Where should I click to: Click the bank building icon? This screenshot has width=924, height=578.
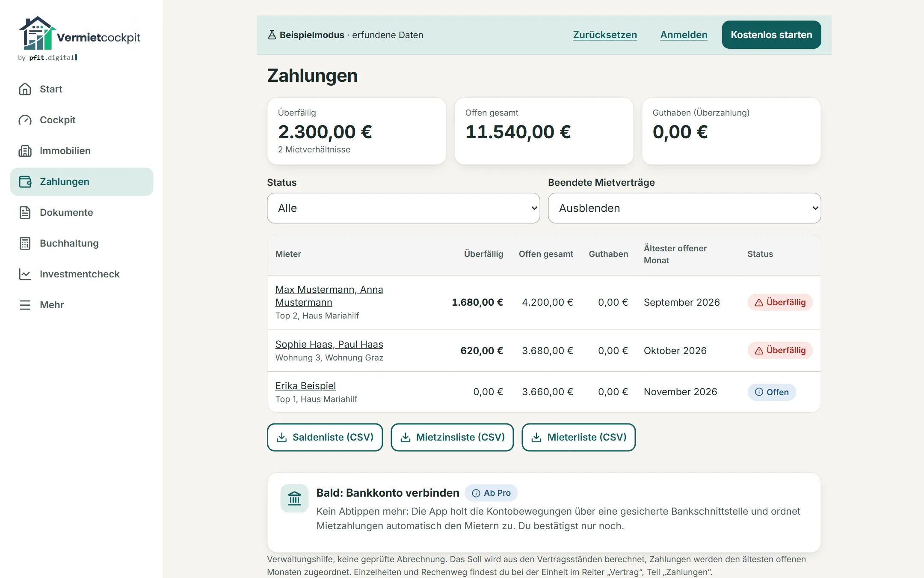pos(294,498)
